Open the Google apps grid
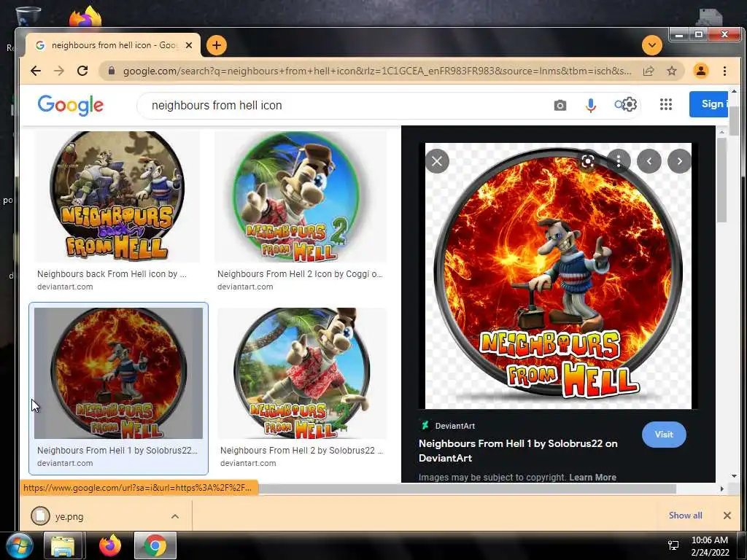Screen dimensions: 747x560 665,104
